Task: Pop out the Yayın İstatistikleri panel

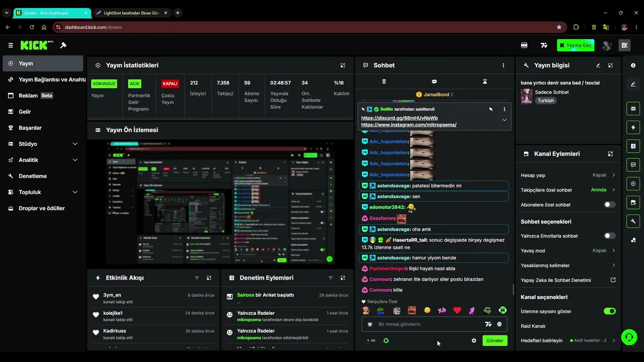Action: pos(343,65)
